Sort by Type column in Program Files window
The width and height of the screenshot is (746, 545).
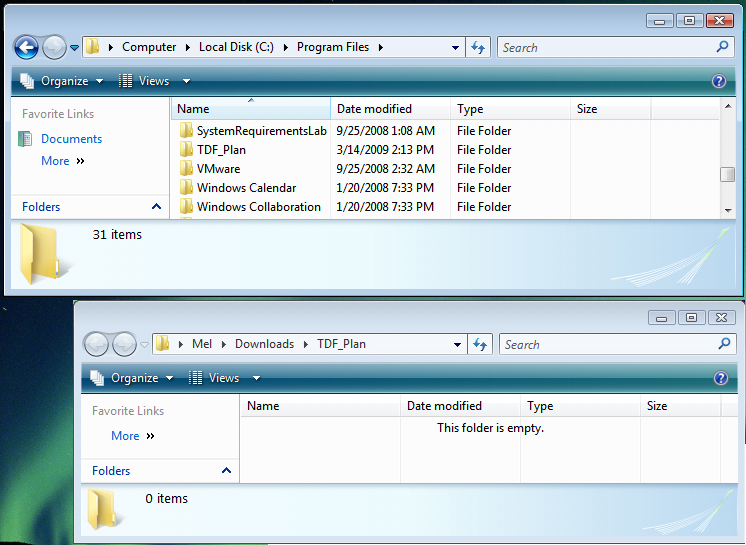point(510,109)
